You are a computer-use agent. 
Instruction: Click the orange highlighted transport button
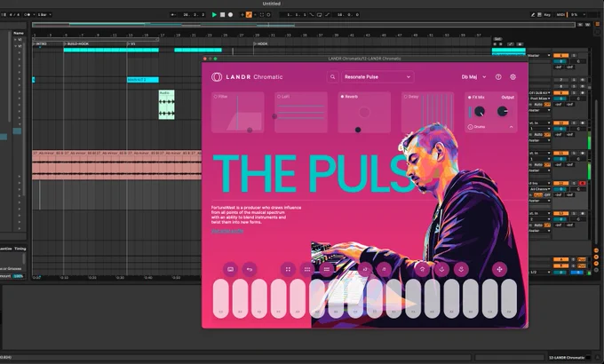(249, 14)
